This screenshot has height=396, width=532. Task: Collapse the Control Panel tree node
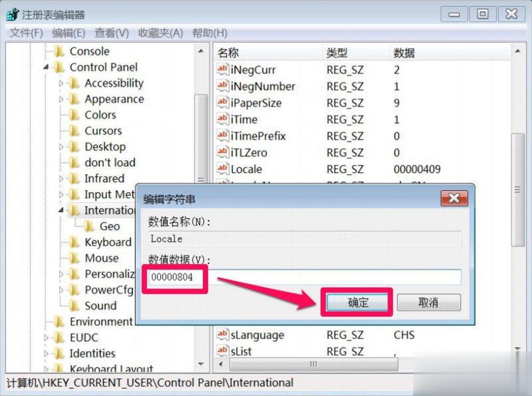(47, 67)
